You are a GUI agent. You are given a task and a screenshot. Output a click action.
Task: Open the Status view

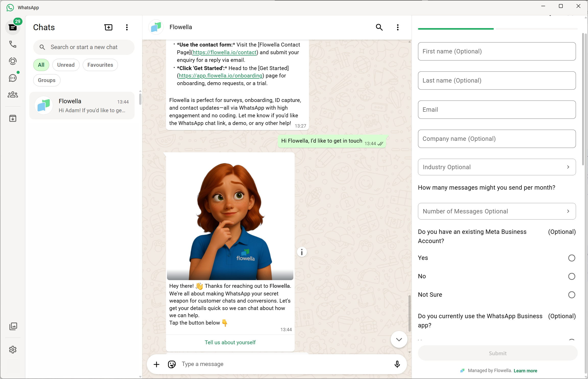(x=13, y=61)
